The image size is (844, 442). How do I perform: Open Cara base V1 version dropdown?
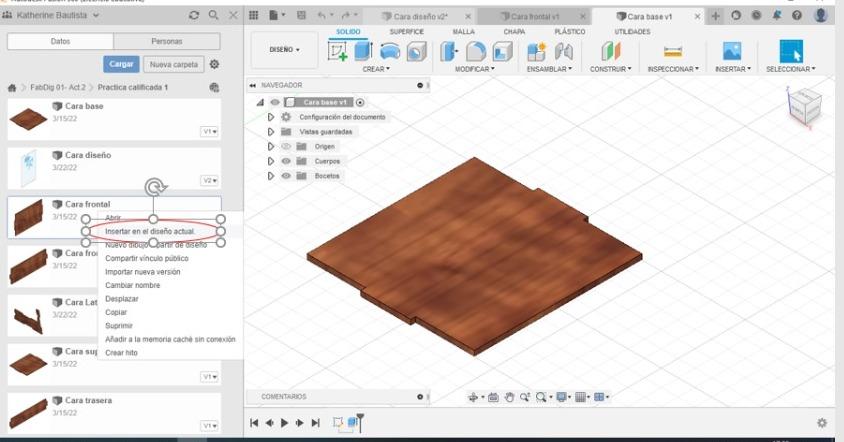coord(209,131)
